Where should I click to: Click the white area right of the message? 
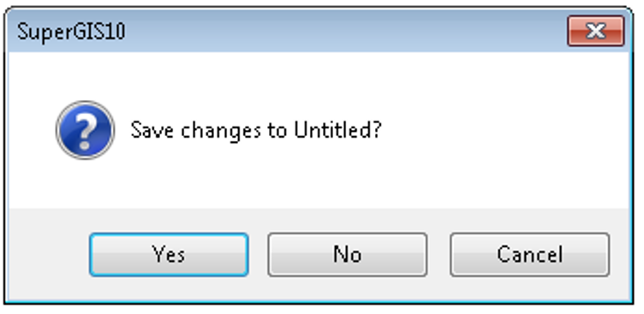tap(505, 131)
